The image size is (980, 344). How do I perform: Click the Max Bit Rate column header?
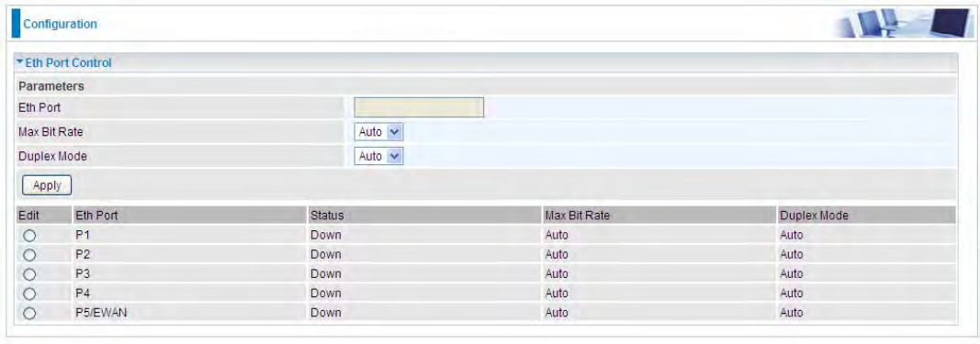point(578,216)
